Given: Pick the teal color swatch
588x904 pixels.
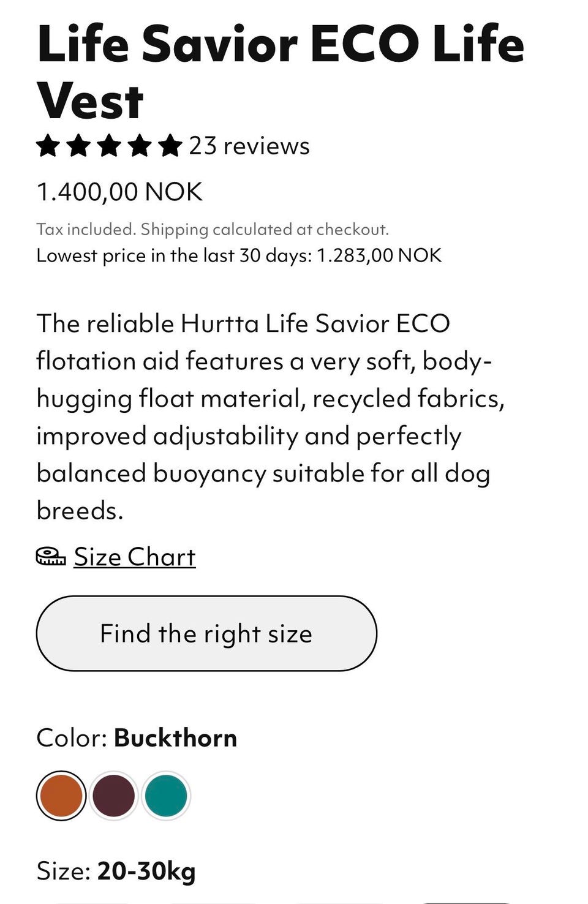Looking at the screenshot, I should 166,796.
